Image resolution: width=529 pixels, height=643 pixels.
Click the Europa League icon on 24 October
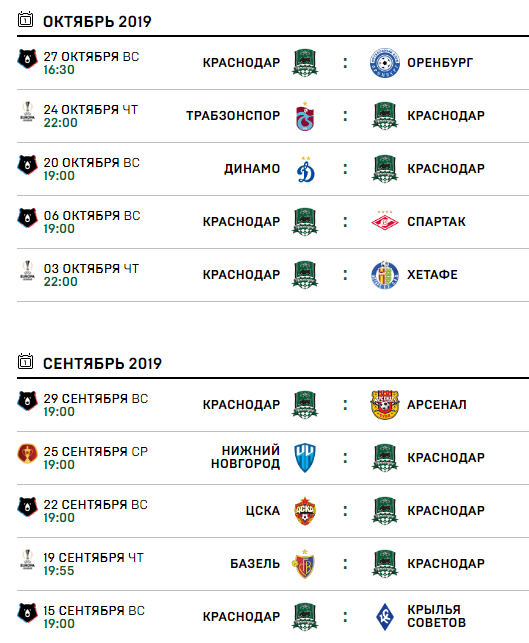click(x=27, y=112)
